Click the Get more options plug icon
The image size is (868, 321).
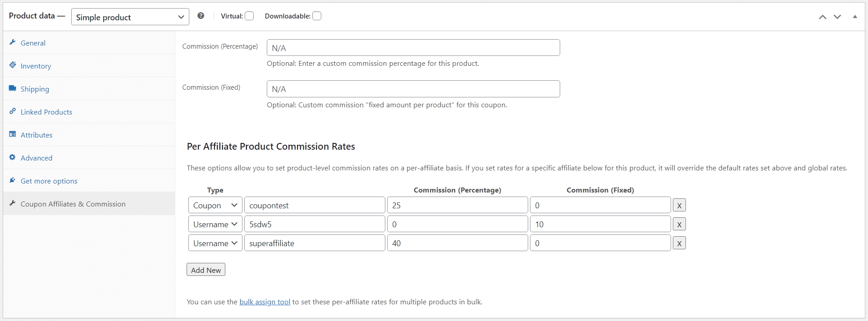(13, 180)
